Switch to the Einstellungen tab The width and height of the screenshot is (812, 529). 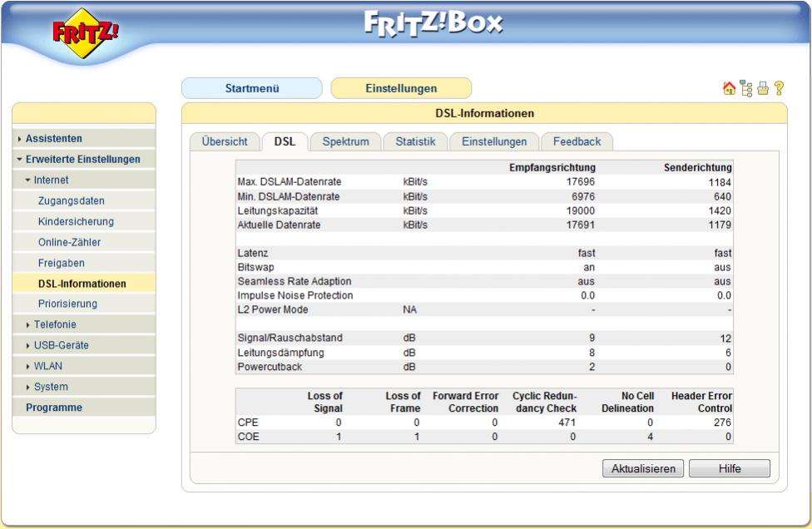point(494,141)
